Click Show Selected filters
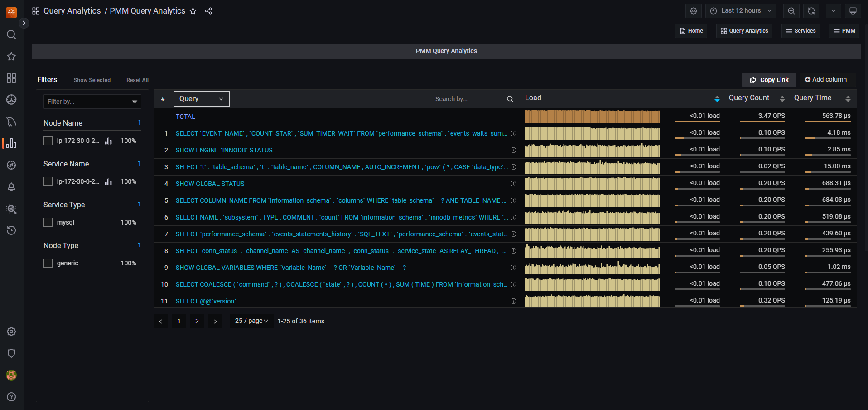The width and height of the screenshot is (868, 410). point(92,80)
